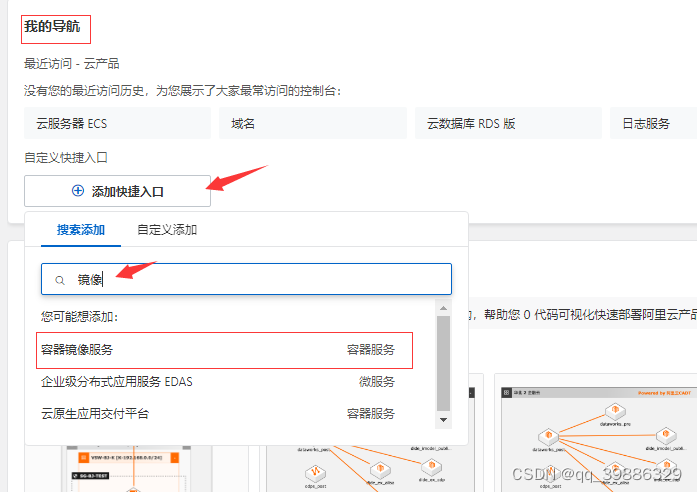Open the 云服务器 ECS console shortcut
This screenshot has height=492, width=697.
pos(117,123)
